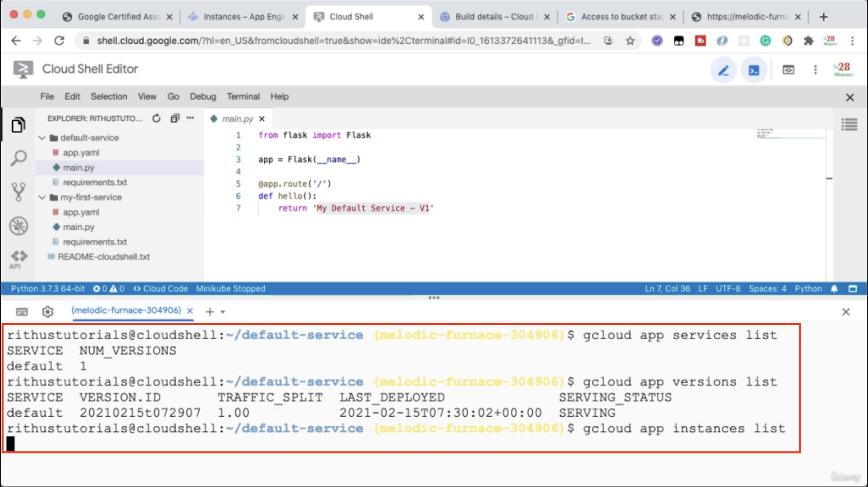Open the Explorer files icon in activity bar
Viewport: 868px width, 487px height.
[18, 125]
